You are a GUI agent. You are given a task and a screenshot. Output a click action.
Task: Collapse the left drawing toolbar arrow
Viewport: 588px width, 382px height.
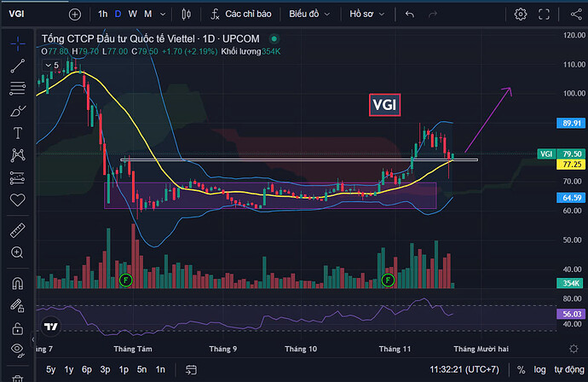click(x=33, y=339)
